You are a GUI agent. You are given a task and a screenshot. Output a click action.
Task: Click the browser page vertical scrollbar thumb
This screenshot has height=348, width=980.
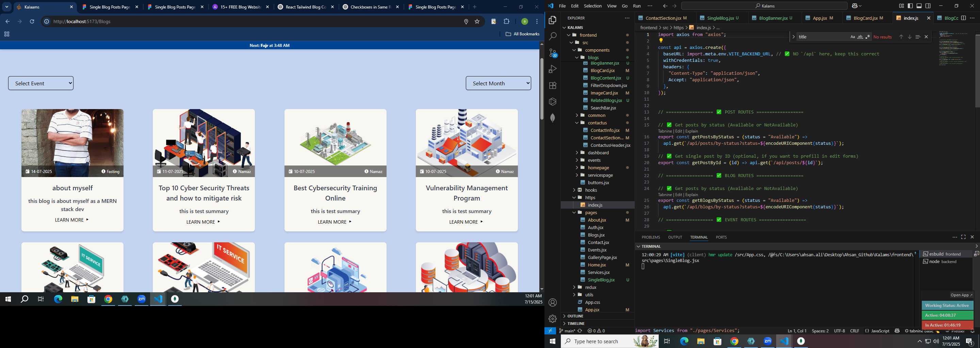[x=541, y=89]
